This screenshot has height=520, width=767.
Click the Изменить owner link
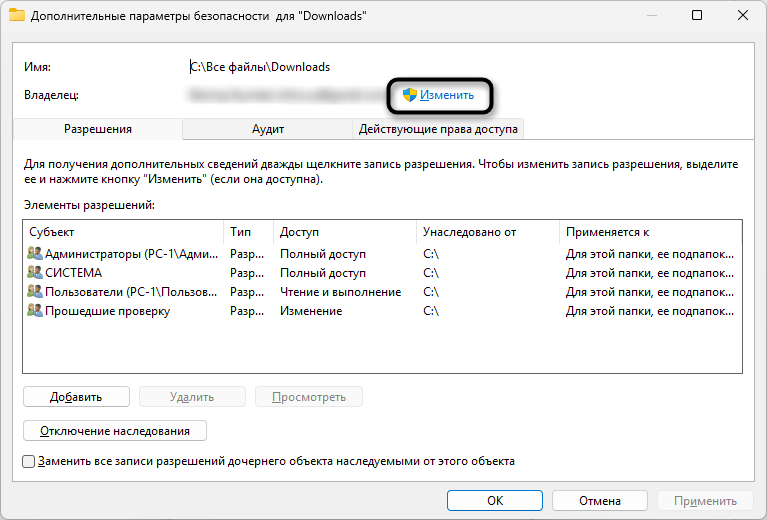pyautogui.click(x=440, y=95)
